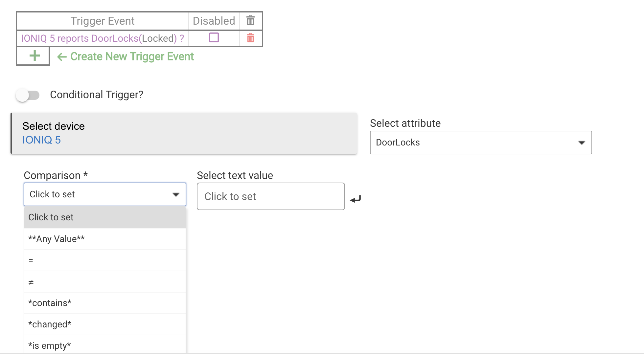Click the gray trash icon in table header
This screenshot has height=354, width=644.
tap(250, 21)
